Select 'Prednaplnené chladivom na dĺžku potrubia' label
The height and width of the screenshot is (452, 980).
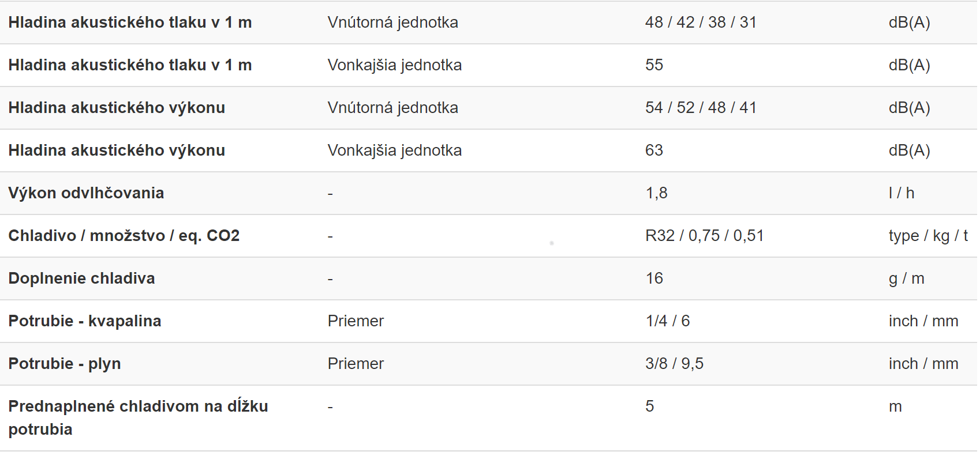(138, 418)
